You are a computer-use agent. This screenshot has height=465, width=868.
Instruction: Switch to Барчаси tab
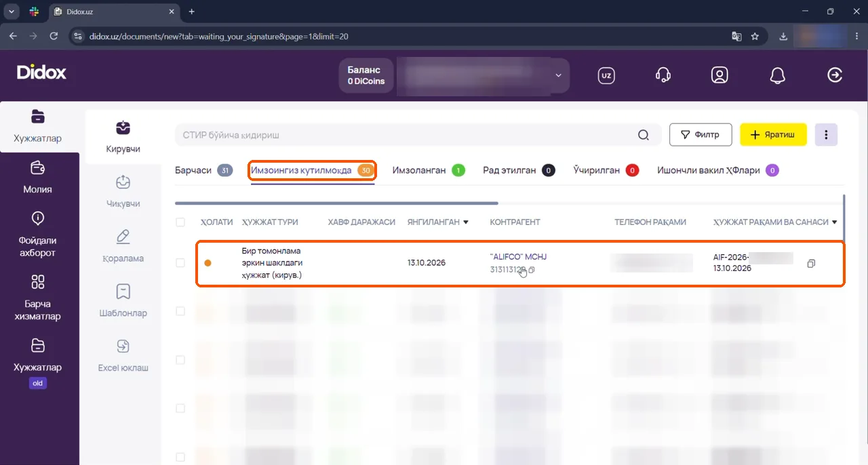tap(204, 170)
